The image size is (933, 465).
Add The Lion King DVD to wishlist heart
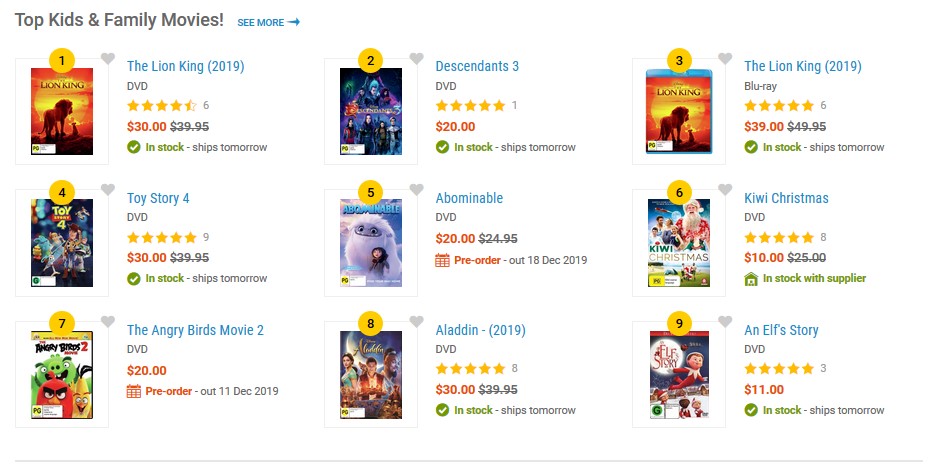pyautogui.click(x=108, y=58)
